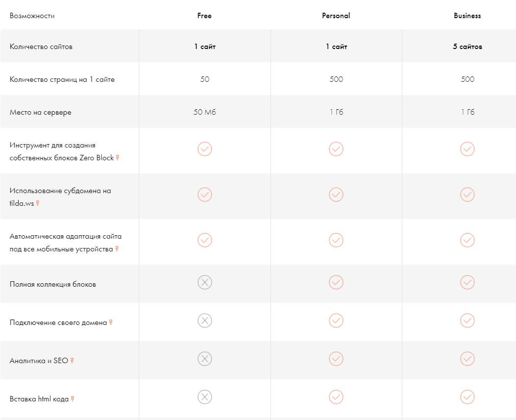Open the mobile adaptation help tooltip icon
Image resolution: width=516 pixels, height=420 pixels.
(x=117, y=249)
